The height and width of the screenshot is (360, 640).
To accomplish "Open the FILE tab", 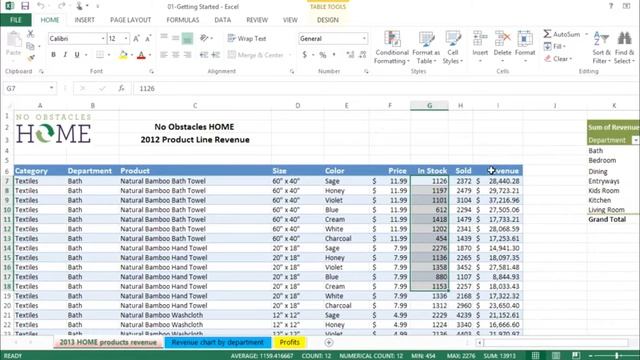I will [x=16, y=20].
